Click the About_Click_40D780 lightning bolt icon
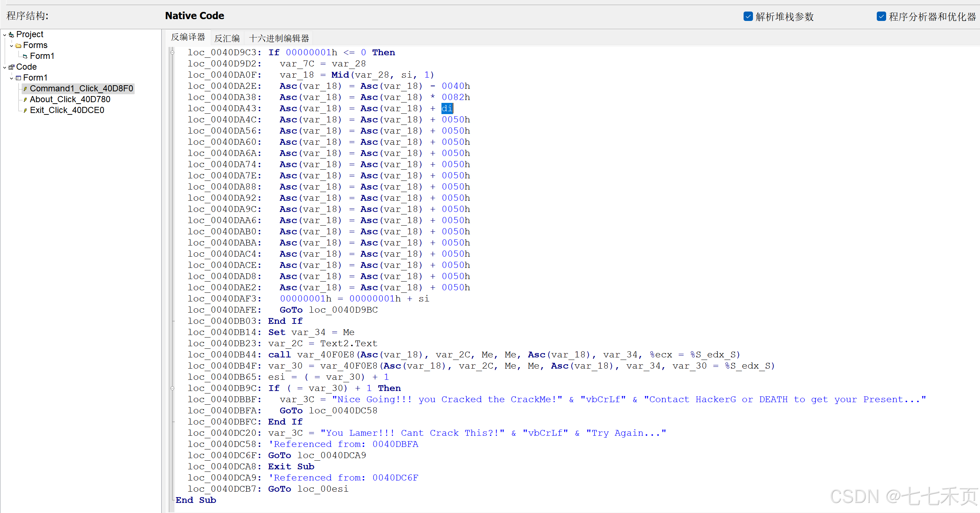 [x=25, y=100]
